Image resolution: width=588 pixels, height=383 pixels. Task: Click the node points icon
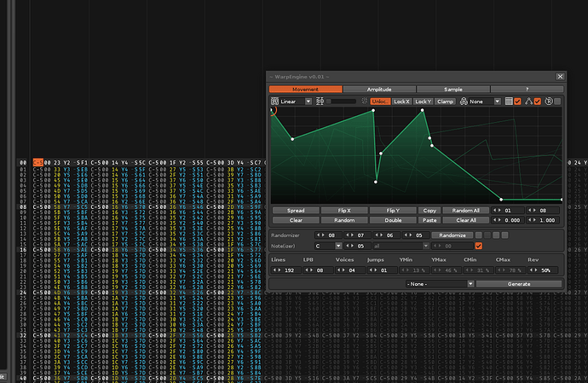tap(527, 101)
